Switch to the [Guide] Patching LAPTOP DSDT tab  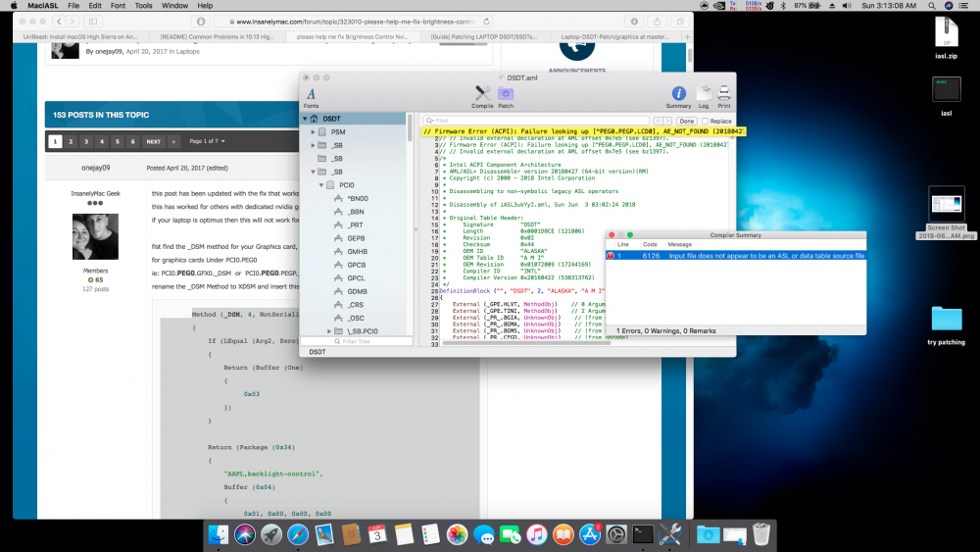483,37
